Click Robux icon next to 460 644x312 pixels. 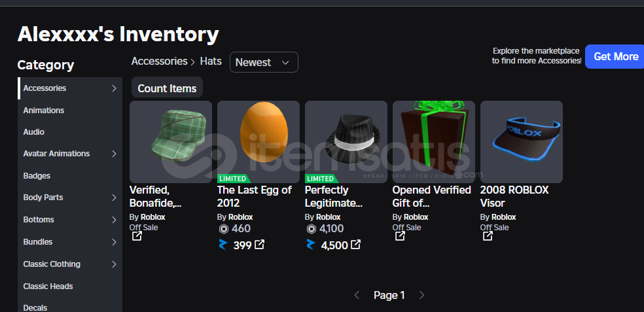pos(223,229)
